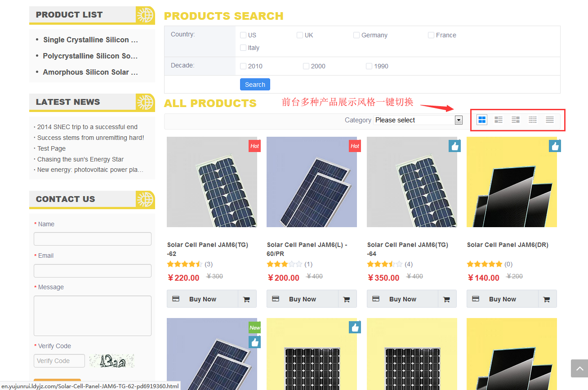Click thumbs-up badge on JAM6(TG)-64 product
588x390 pixels.
click(x=454, y=146)
